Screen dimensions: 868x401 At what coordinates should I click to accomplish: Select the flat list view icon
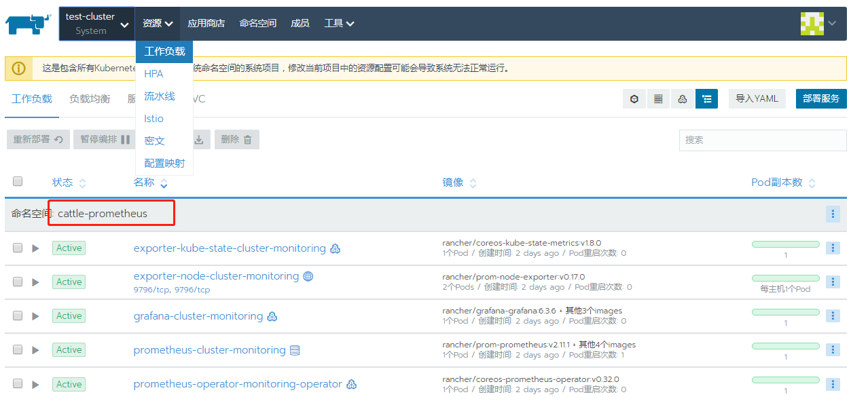coord(658,98)
